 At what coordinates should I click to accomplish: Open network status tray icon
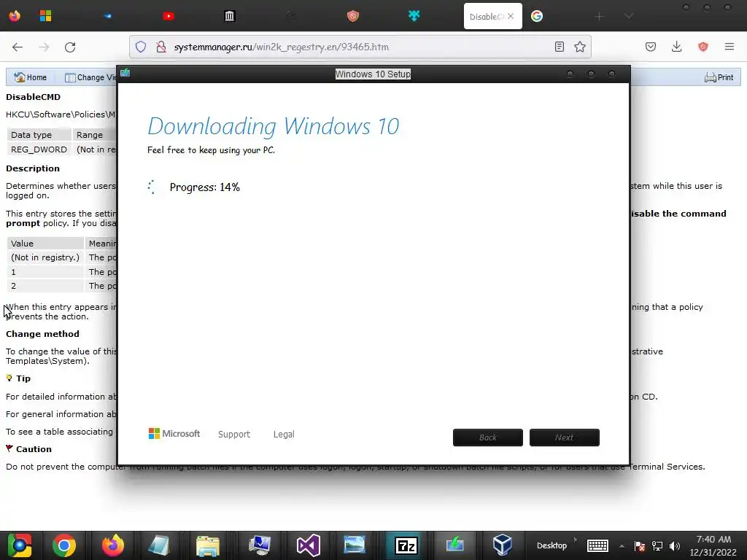[x=657, y=545]
